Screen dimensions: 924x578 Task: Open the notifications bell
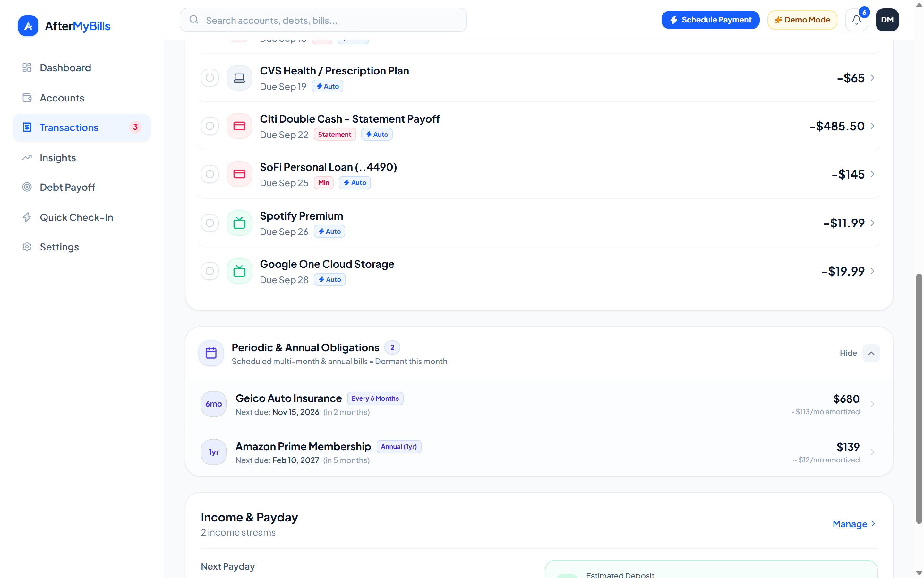coord(856,20)
